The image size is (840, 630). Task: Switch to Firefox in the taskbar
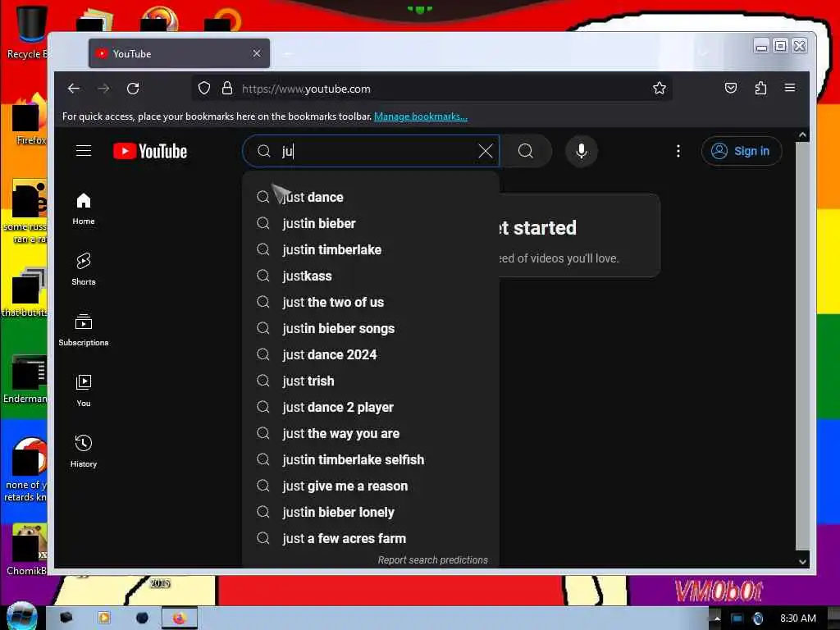[x=180, y=619]
